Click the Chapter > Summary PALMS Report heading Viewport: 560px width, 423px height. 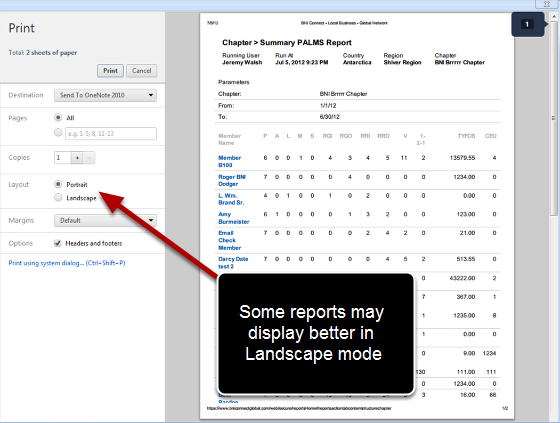287,43
